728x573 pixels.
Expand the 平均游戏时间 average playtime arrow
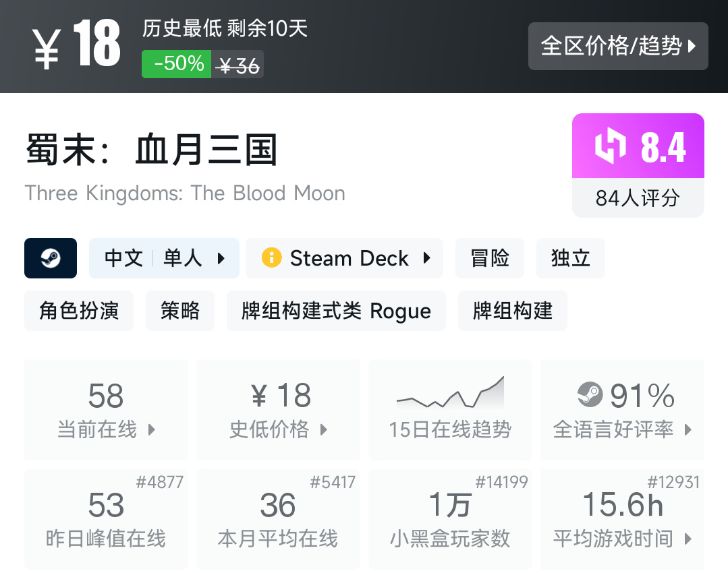tap(688, 539)
